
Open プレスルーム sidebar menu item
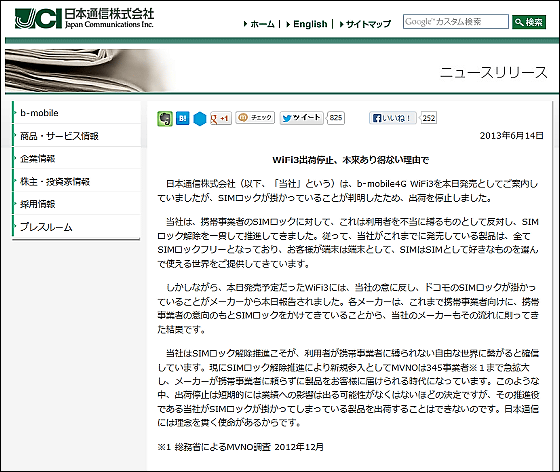coord(76,227)
